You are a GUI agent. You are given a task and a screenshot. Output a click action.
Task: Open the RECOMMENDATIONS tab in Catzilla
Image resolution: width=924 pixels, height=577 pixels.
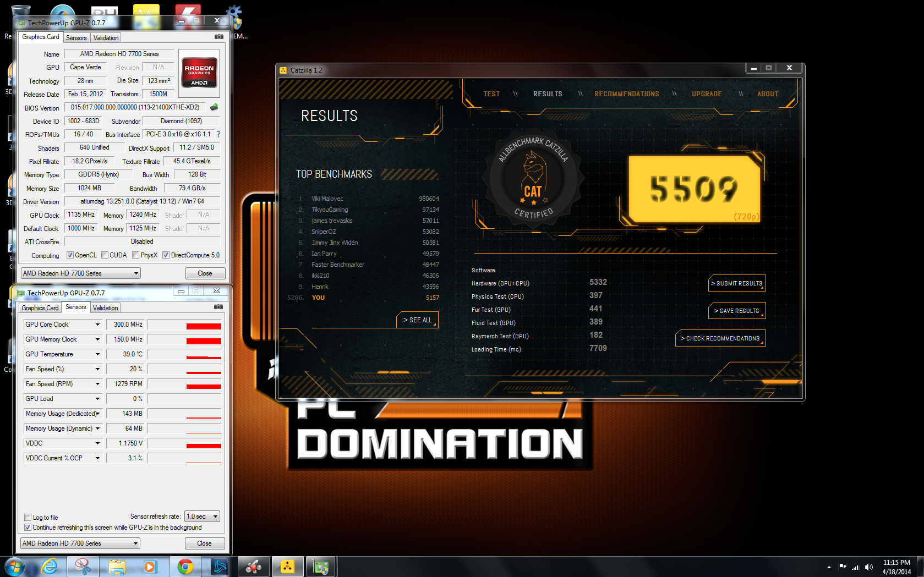(x=626, y=94)
